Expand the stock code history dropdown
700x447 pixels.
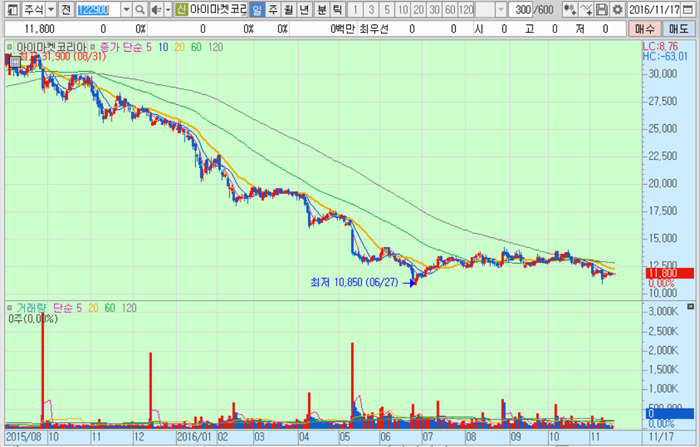coord(126,9)
